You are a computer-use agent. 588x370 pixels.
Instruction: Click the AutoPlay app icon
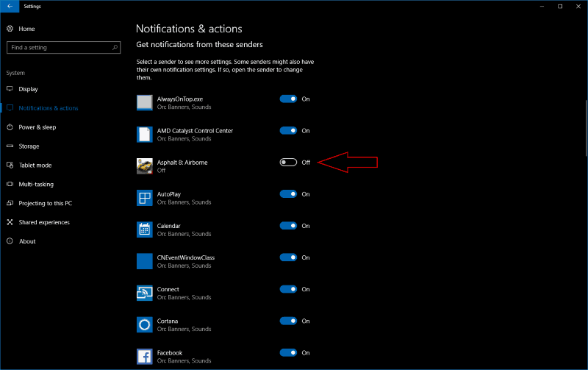tap(144, 198)
